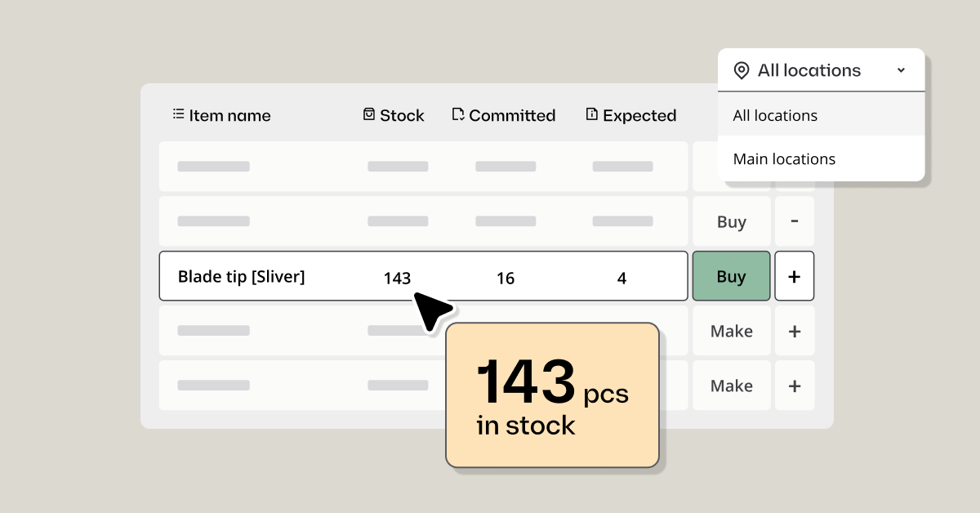The image size is (980, 513).
Task: Click the minus icon beside grey Buy
Action: (x=795, y=222)
